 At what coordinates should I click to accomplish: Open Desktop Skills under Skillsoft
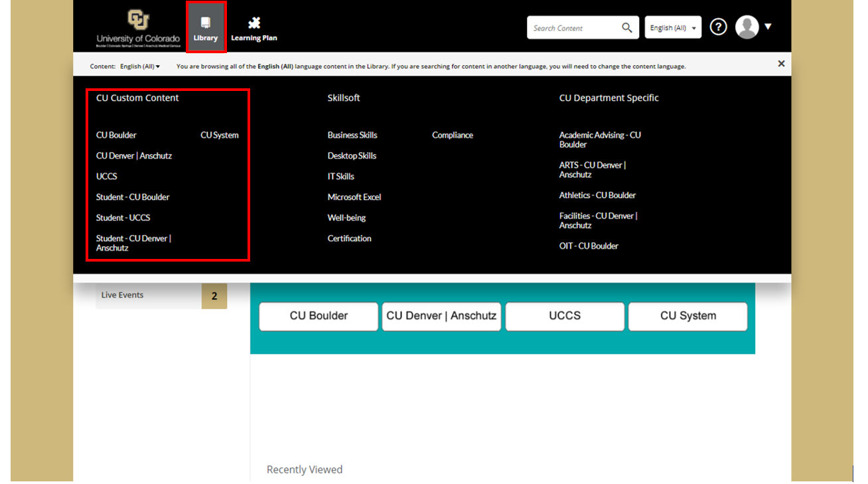352,155
